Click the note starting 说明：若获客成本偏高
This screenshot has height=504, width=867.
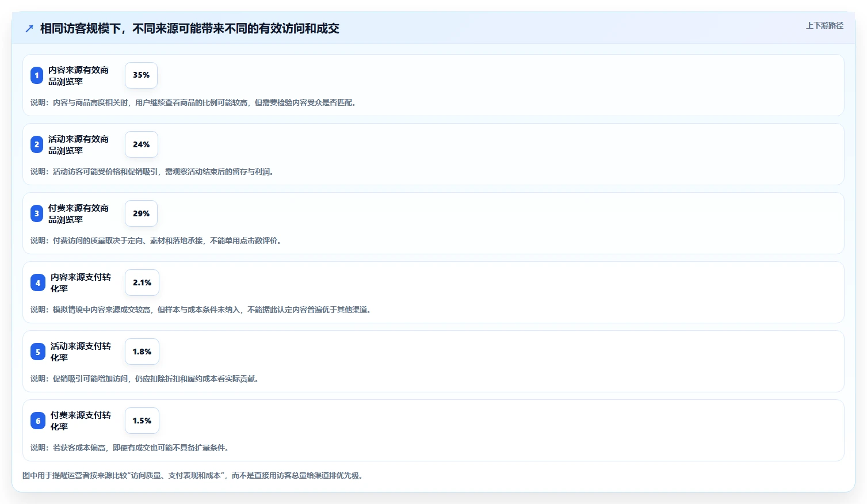tap(130, 448)
